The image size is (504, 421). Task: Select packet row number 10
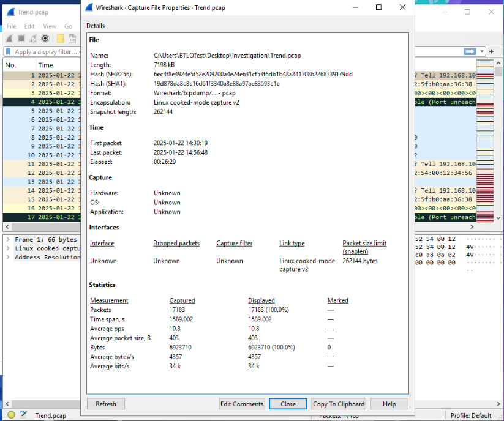coord(42,155)
